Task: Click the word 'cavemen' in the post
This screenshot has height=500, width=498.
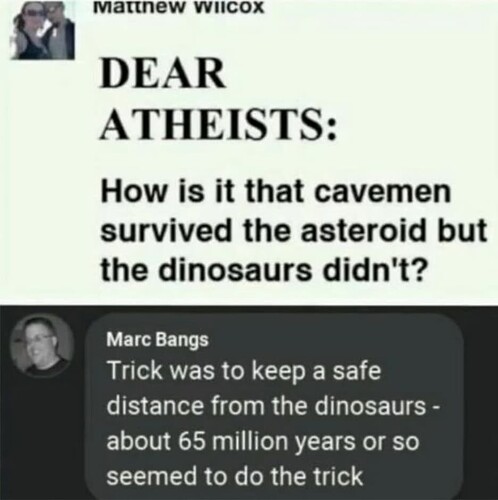Action: (381, 192)
